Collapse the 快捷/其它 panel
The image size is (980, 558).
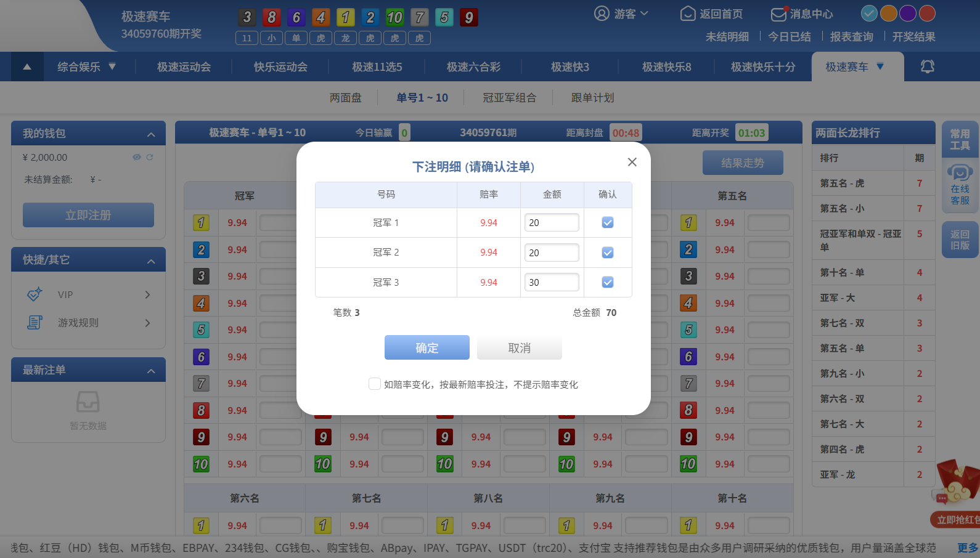pos(151,261)
